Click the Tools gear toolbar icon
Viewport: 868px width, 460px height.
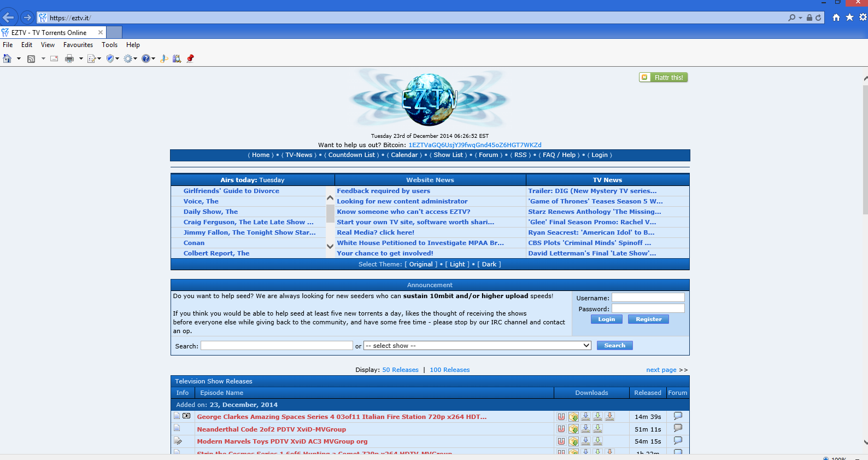click(128, 59)
